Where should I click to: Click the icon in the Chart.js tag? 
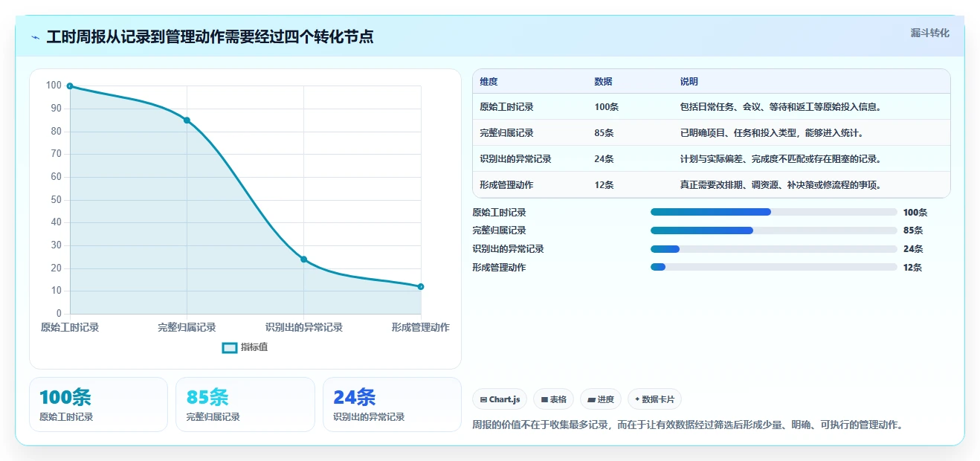click(x=484, y=400)
